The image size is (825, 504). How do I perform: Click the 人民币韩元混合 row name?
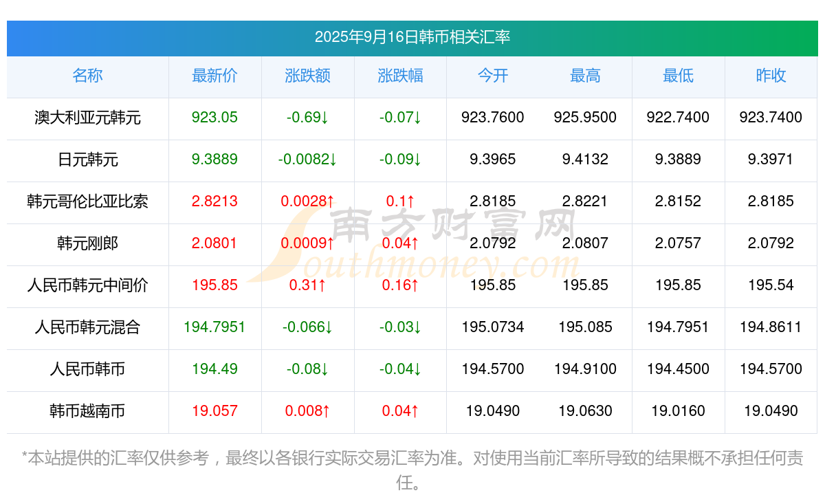(x=87, y=327)
